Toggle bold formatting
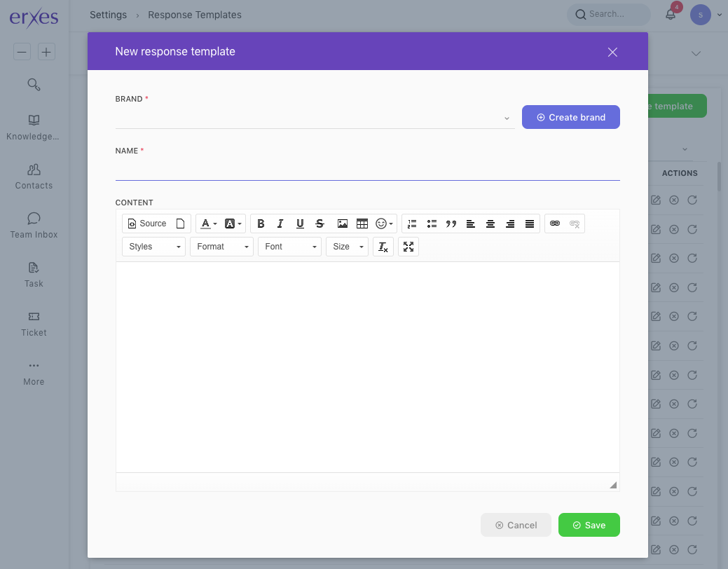Viewport: 728px width, 569px height. point(261,224)
